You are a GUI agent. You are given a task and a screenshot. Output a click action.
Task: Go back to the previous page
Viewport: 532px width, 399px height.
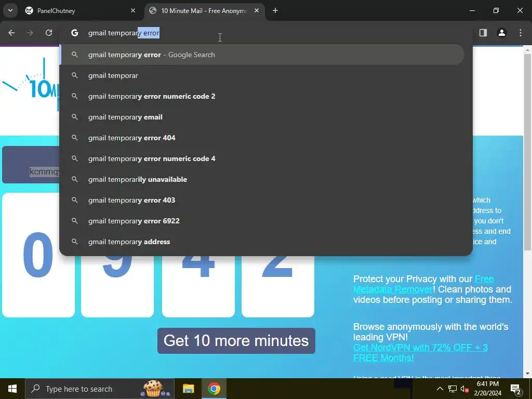click(11, 33)
